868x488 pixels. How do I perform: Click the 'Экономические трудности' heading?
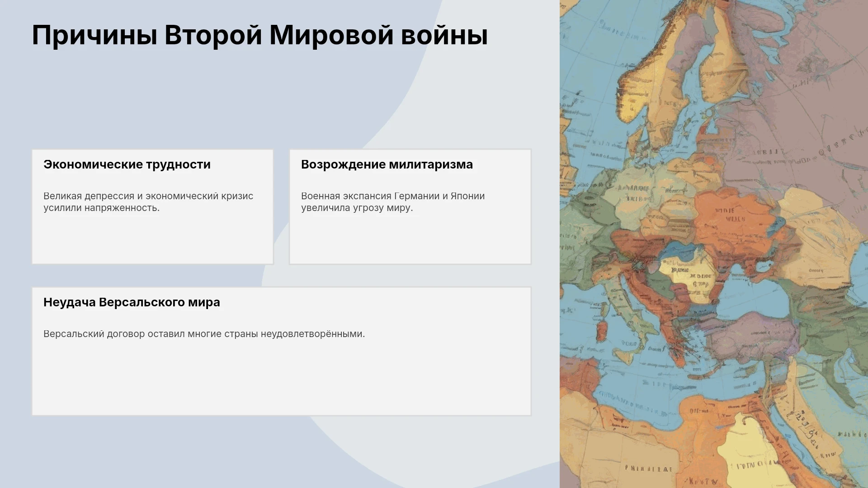(127, 164)
